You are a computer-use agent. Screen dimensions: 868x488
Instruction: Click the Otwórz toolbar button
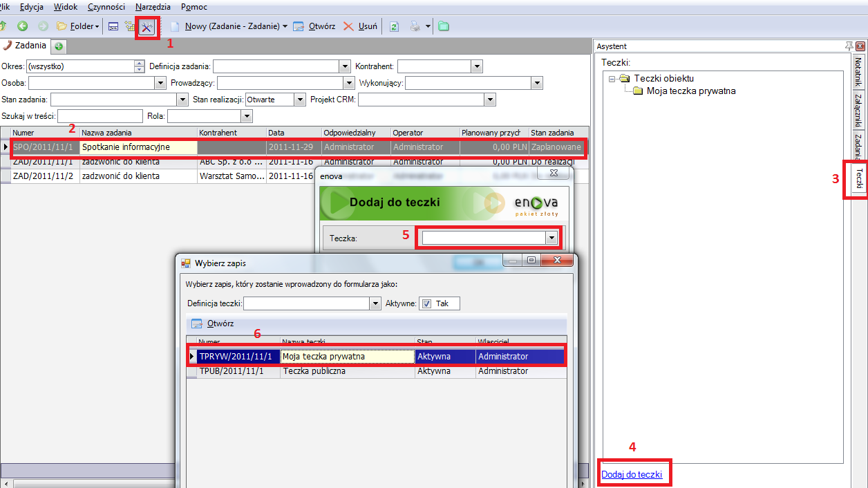tap(314, 26)
